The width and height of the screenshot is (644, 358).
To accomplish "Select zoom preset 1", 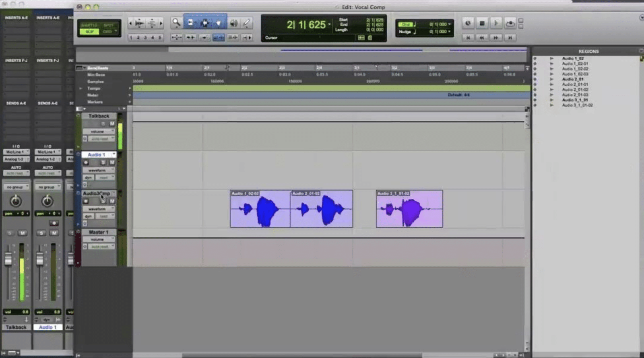I will pyautogui.click(x=131, y=37).
